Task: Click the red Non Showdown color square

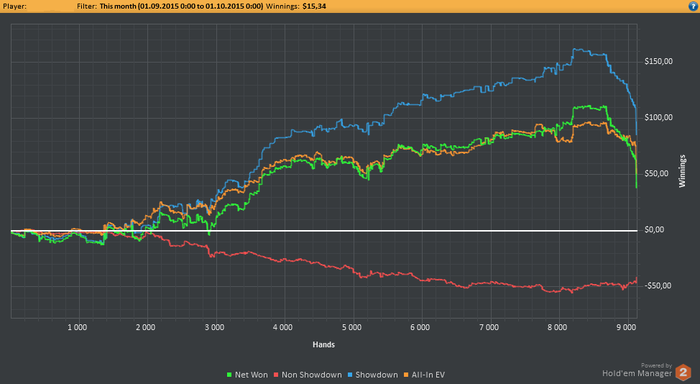Action: [276, 375]
